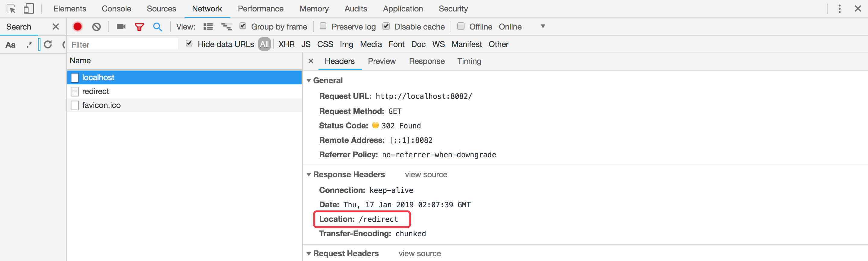Enable the Offline checkbox
The width and height of the screenshot is (868, 261).
pyautogui.click(x=461, y=26)
